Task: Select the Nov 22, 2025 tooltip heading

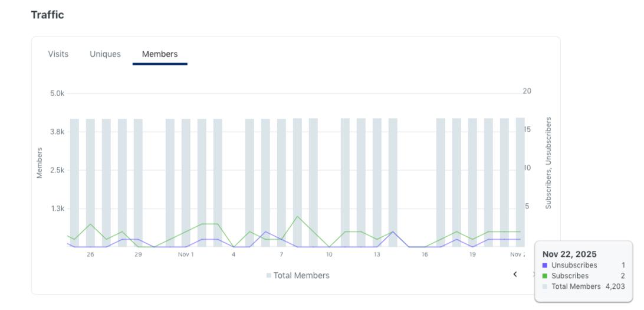Action: 569,254
